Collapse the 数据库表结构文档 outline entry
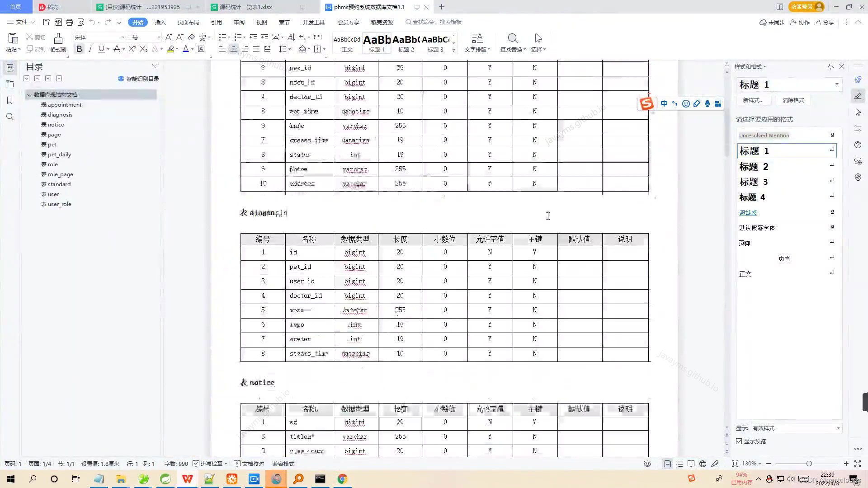This screenshot has height=488, width=868. click(x=29, y=94)
